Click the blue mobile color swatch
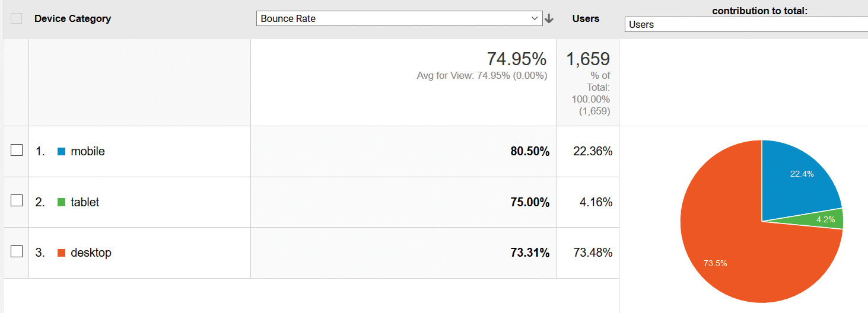The image size is (868, 313). (x=61, y=151)
